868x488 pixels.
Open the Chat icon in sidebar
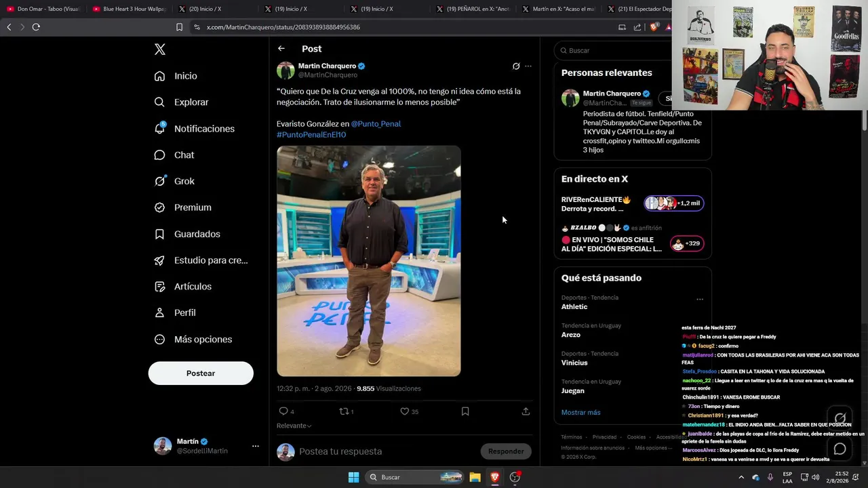tap(159, 155)
